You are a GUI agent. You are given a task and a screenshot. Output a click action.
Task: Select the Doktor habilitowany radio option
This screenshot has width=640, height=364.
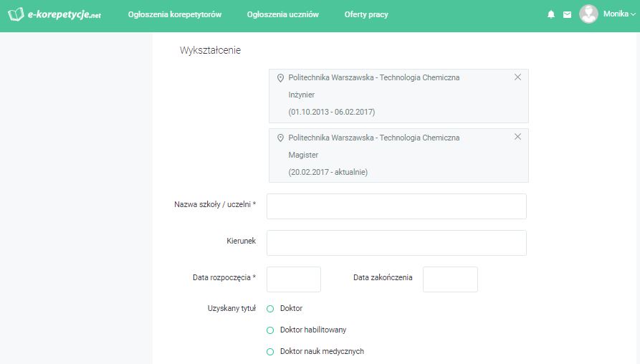tap(271, 330)
